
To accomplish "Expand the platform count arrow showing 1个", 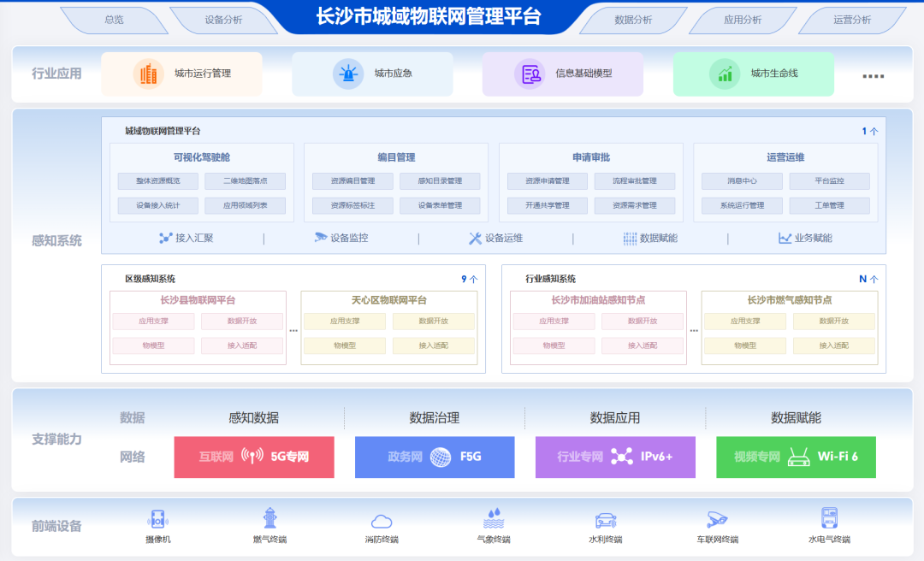I will tap(874, 132).
